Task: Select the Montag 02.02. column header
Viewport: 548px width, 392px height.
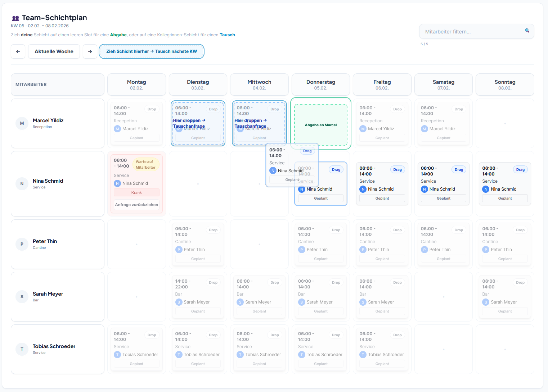Action: tap(136, 85)
